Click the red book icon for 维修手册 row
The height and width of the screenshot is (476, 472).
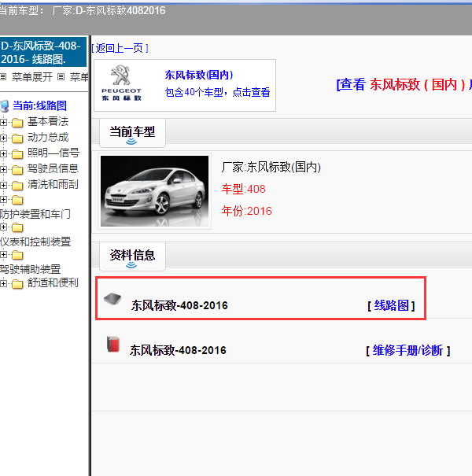click(113, 345)
